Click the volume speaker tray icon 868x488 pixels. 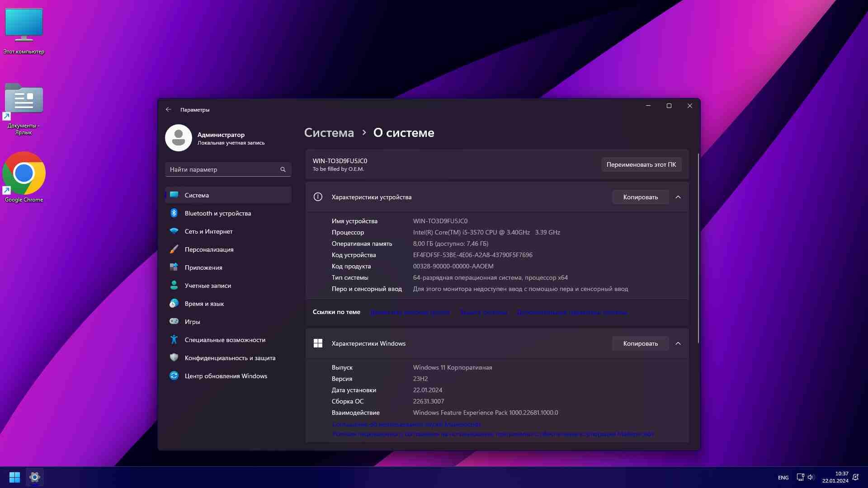pyautogui.click(x=811, y=477)
